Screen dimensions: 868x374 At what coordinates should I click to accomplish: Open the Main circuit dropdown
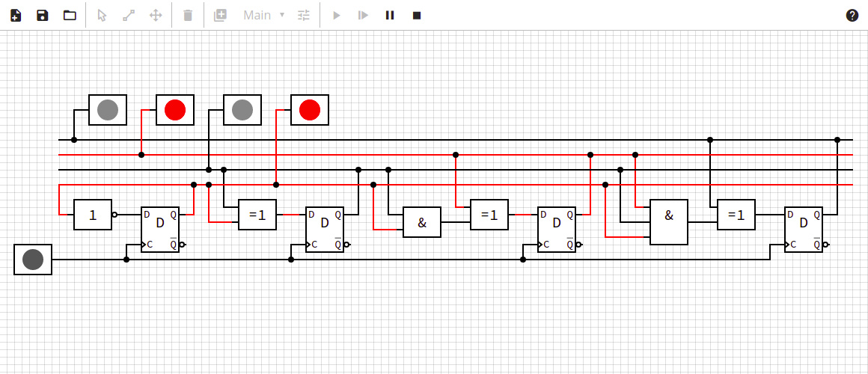[x=264, y=16]
